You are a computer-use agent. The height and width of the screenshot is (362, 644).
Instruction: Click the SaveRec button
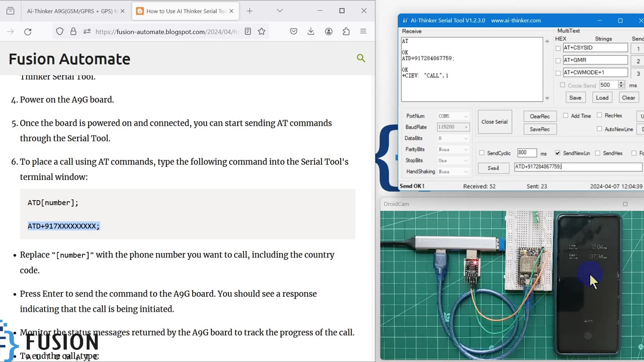[x=539, y=129]
